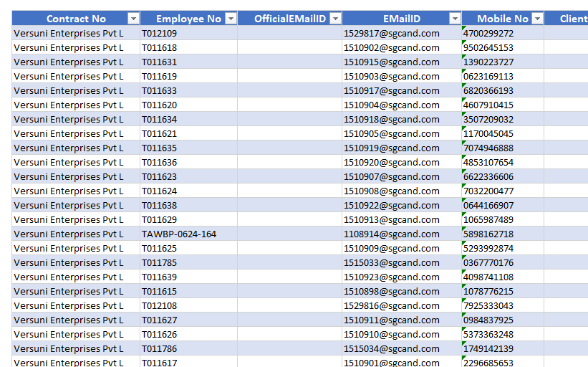Select cell with employee number T011631

click(x=188, y=62)
